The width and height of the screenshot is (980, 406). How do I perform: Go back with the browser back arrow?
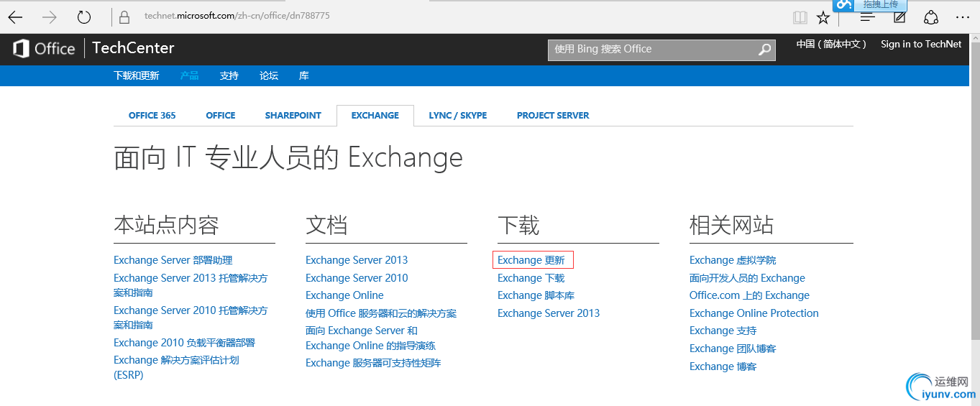[x=15, y=17]
